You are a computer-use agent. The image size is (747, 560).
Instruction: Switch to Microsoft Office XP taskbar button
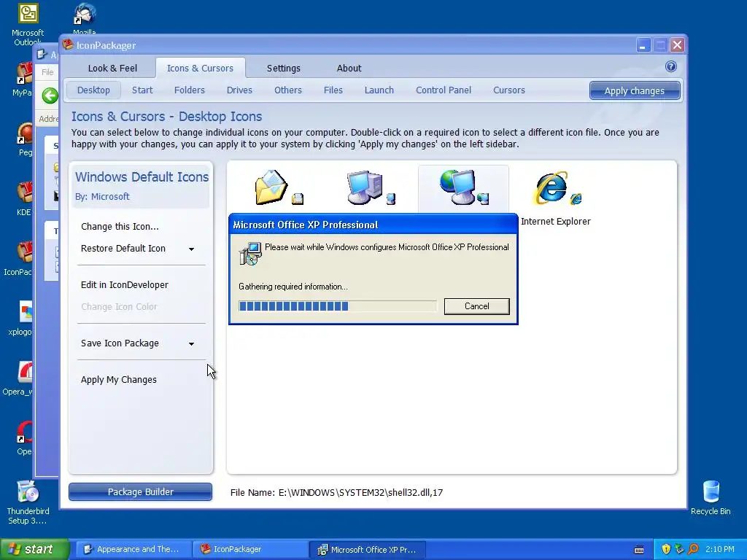click(367, 549)
